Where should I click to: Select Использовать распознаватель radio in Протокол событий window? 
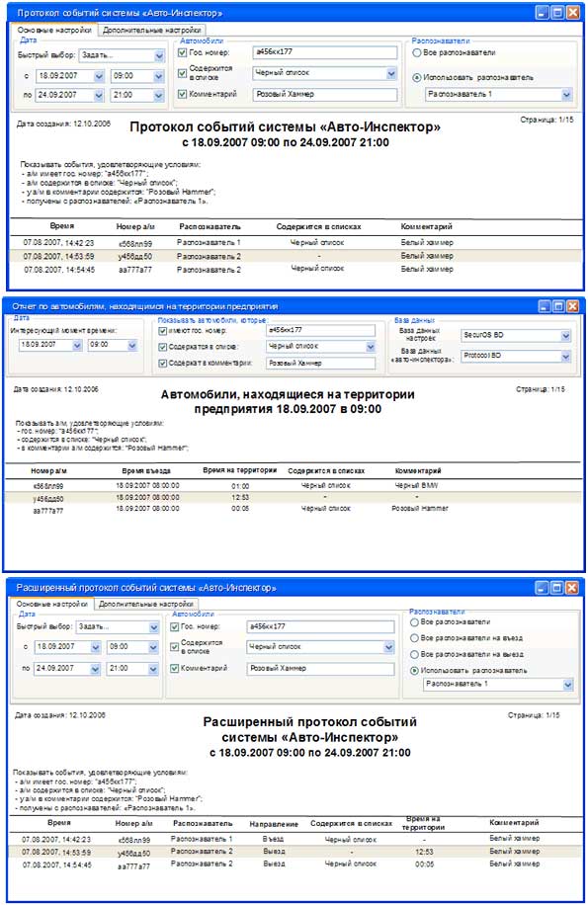click(x=417, y=77)
